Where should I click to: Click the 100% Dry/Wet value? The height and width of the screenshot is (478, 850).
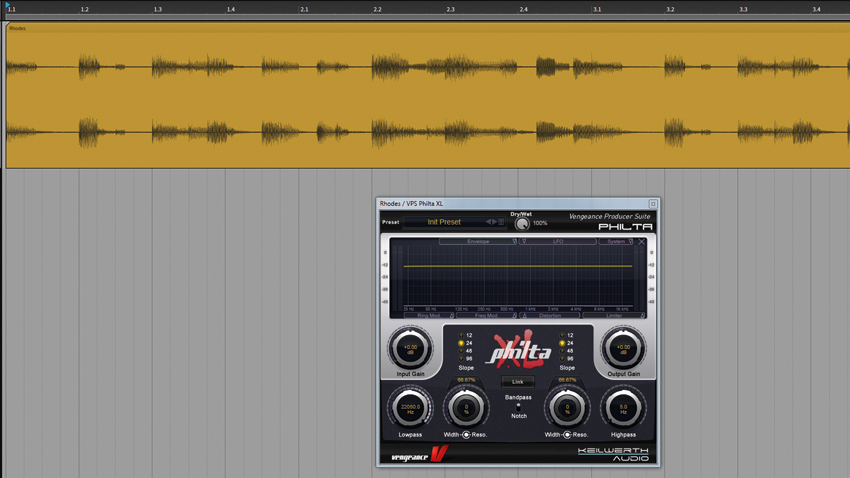(x=540, y=223)
